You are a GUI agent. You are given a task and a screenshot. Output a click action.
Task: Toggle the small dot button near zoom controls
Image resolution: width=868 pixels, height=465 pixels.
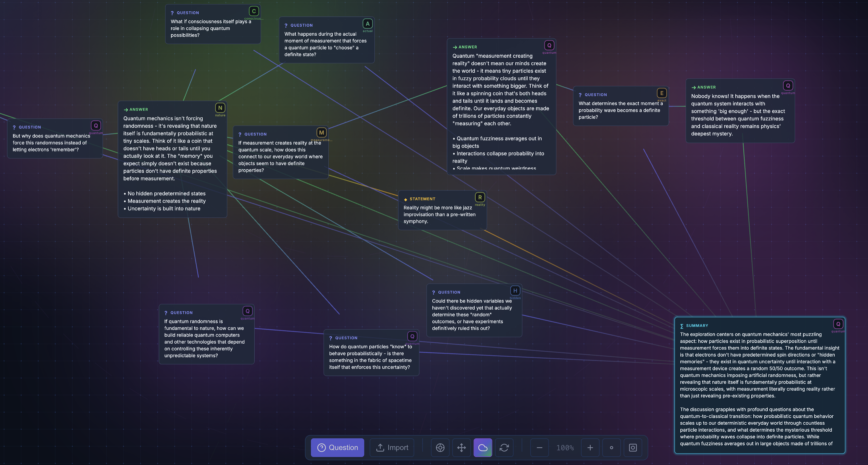pos(612,447)
